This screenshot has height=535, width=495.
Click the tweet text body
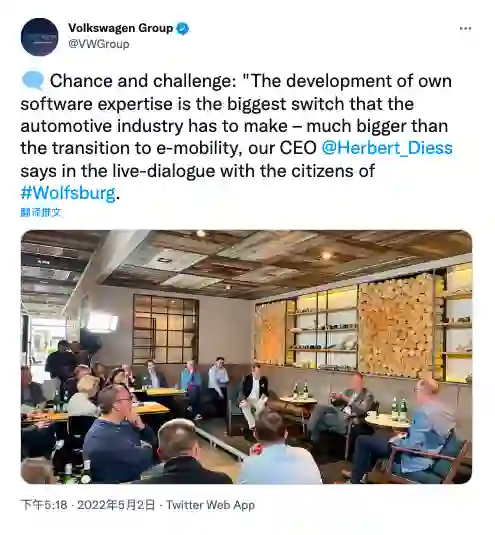[236, 137]
